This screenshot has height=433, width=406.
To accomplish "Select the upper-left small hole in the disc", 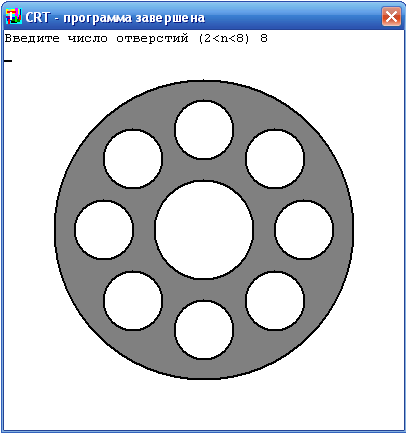I will (133, 159).
